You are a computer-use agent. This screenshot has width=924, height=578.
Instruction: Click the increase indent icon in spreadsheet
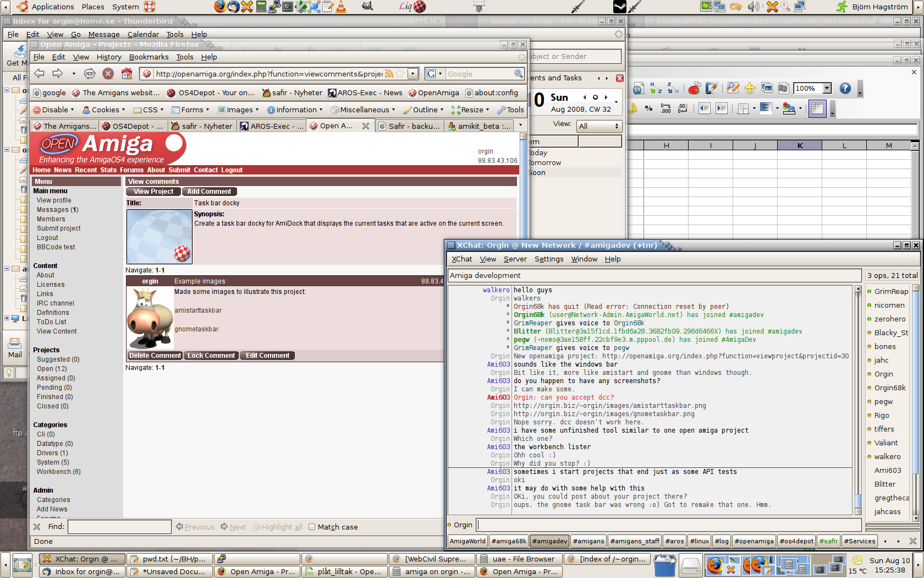[722, 108]
